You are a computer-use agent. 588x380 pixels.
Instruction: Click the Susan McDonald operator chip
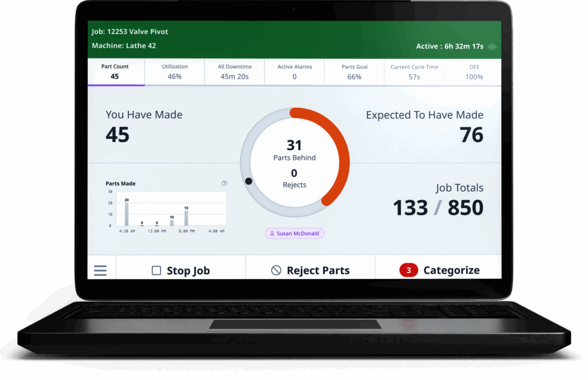coord(294,233)
